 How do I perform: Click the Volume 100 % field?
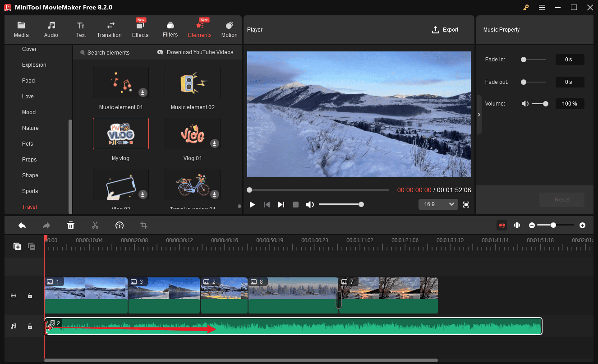click(x=570, y=104)
